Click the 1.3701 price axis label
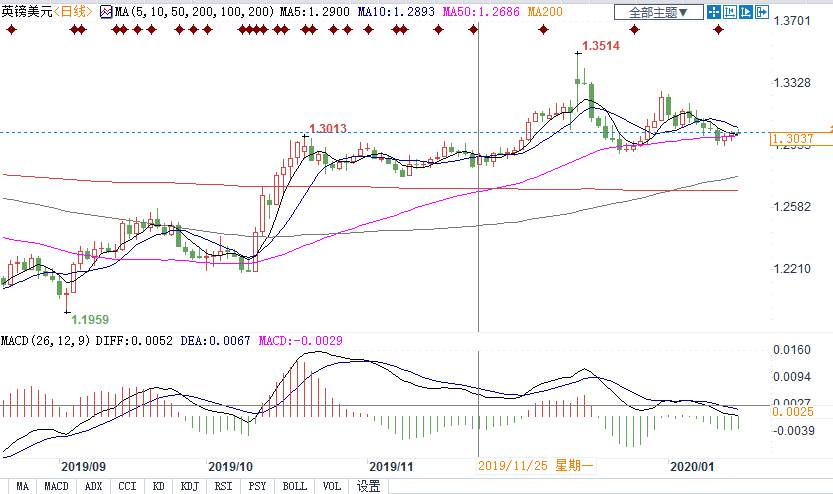833x494 pixels. pos(792,21)
